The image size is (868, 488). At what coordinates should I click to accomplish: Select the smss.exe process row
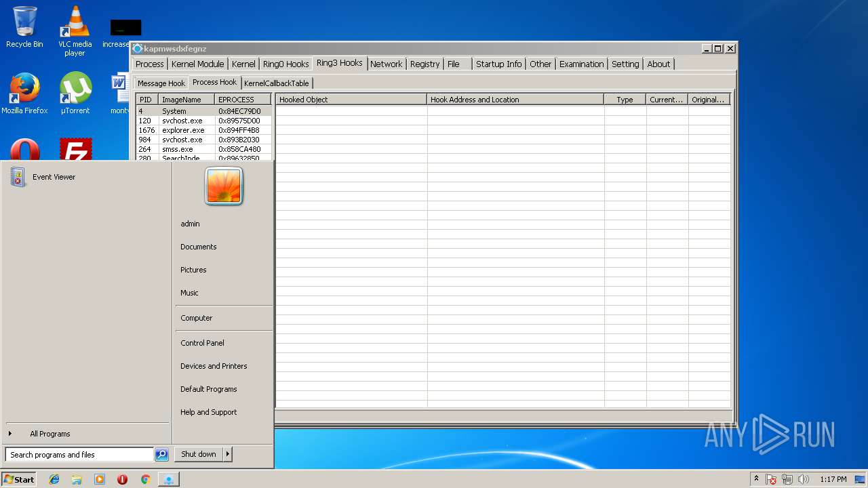click(203, 149)
